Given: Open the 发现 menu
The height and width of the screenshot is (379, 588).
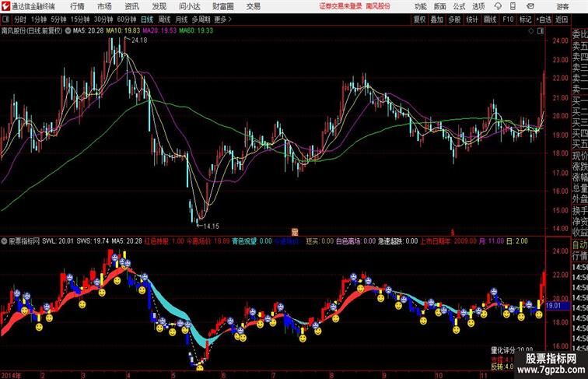Looking at the screenshot, I should 159,6.
